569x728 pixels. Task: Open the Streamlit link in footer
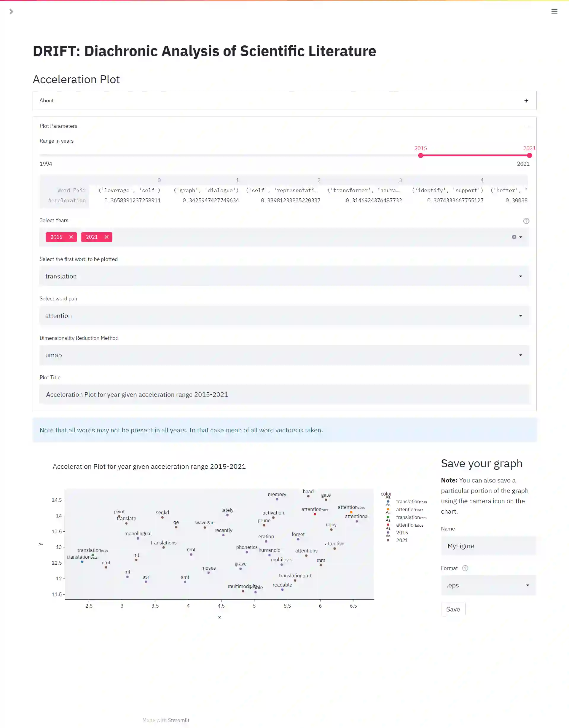178,720
